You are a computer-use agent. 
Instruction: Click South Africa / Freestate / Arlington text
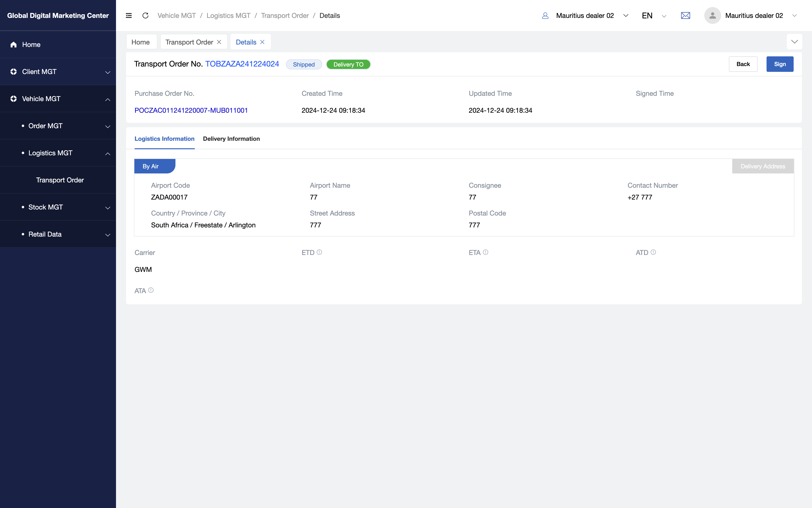point(203,225)
